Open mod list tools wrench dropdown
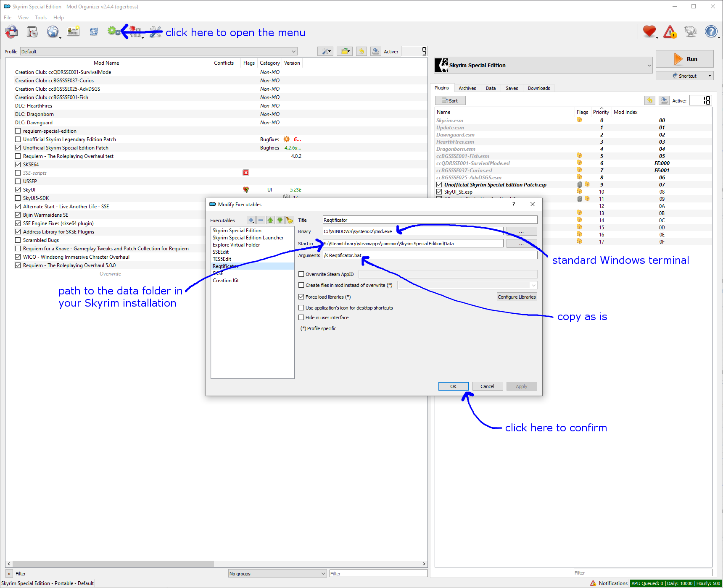Viewport: 723px width, 588px height. click(x=326, y=51)
